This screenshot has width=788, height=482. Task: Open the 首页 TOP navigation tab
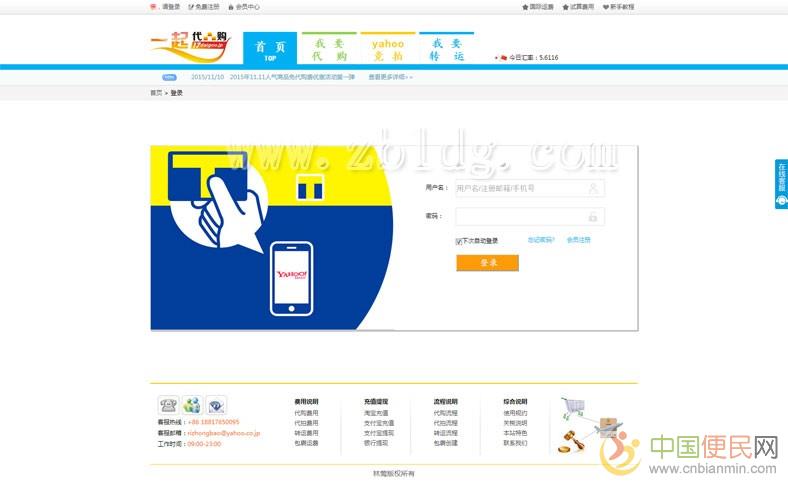[270, 50]
